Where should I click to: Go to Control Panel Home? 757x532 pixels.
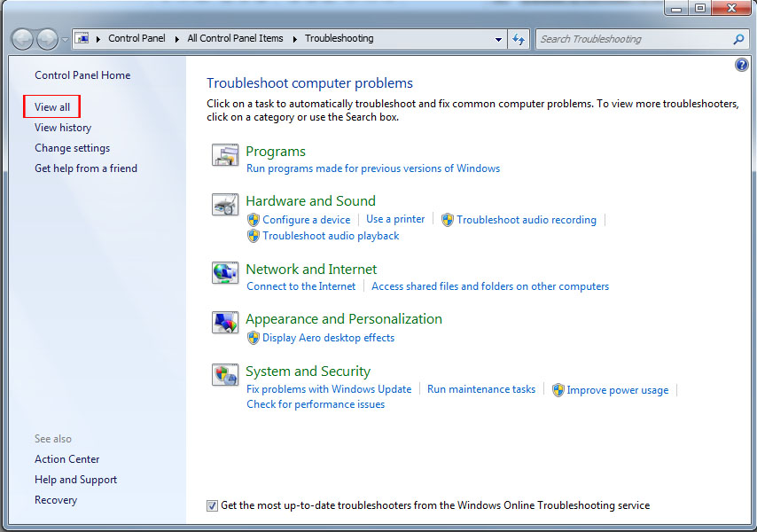(82, 75)
